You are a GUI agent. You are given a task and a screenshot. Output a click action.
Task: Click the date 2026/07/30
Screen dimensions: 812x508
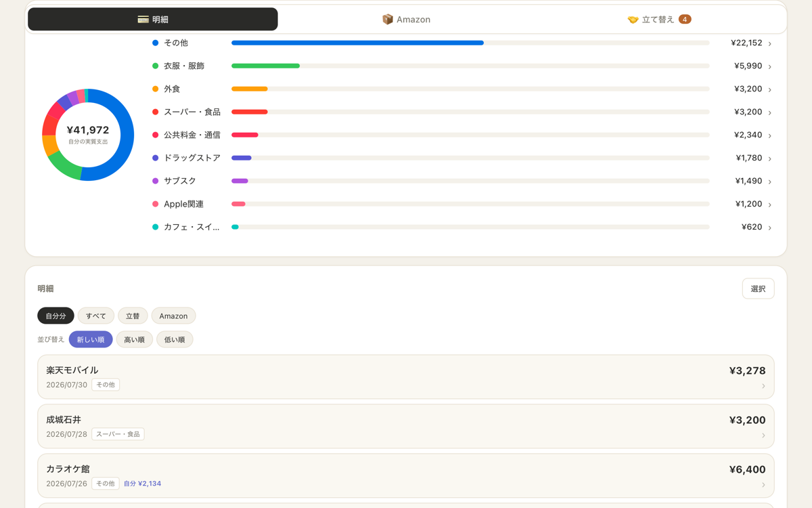[x=66, y=385]
